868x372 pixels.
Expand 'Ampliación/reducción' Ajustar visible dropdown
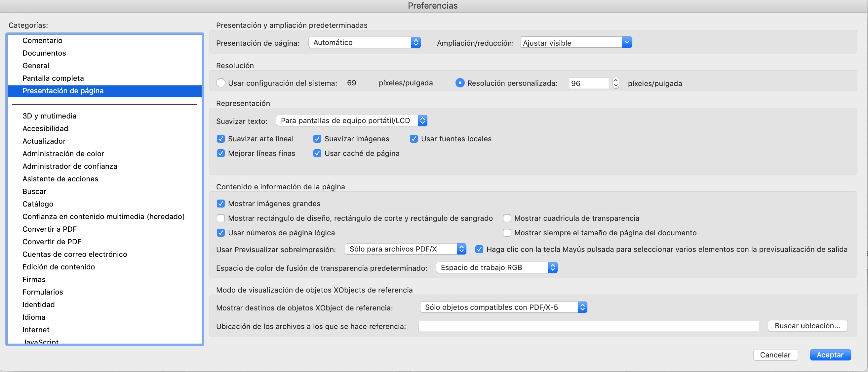pyautogui.click(x=576, y=42)
